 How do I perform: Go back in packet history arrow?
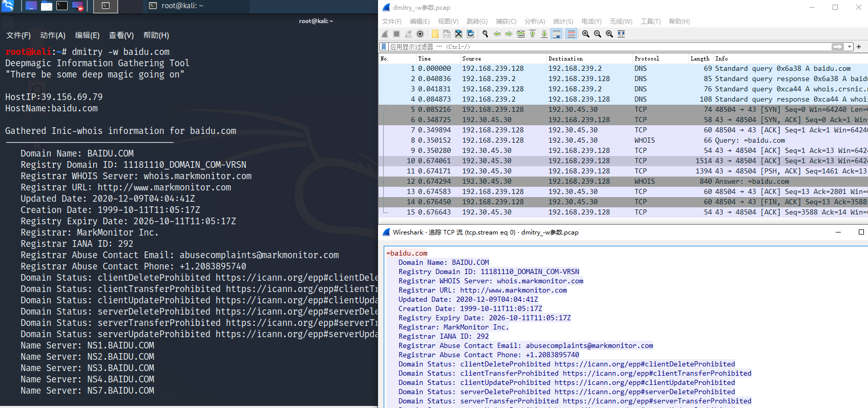[x=497, y=34]
